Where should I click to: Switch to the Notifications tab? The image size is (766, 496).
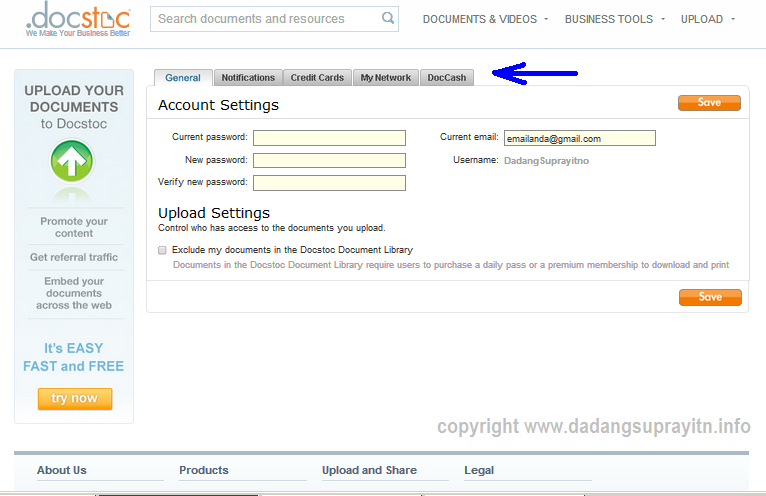tap(248, 78)
